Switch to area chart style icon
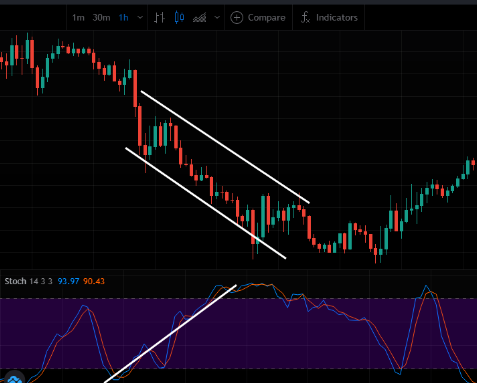 [x=200, y=18]
